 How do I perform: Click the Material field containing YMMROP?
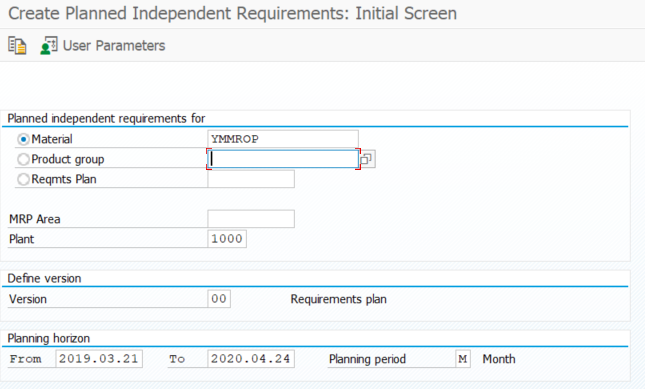[x=283, y=139]
